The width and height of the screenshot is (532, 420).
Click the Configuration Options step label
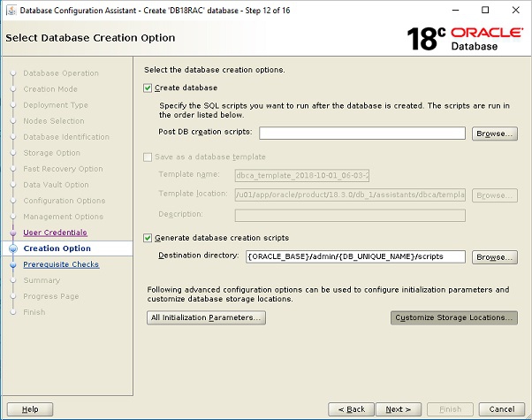(65, 201)
